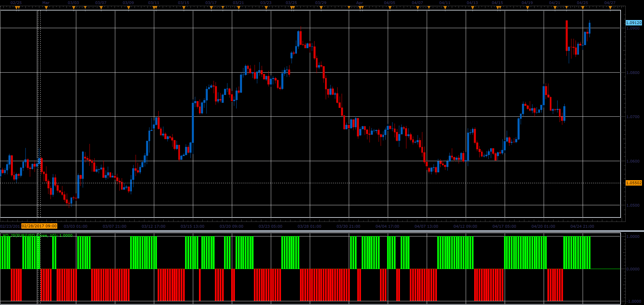Click the 1.0500 price axis label
This screenshot has height=305, width=644.
[x=633, y=205]
